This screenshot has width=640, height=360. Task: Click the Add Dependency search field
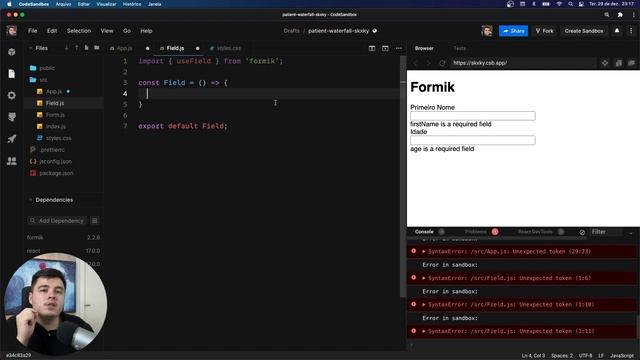(x=57, y=220)
